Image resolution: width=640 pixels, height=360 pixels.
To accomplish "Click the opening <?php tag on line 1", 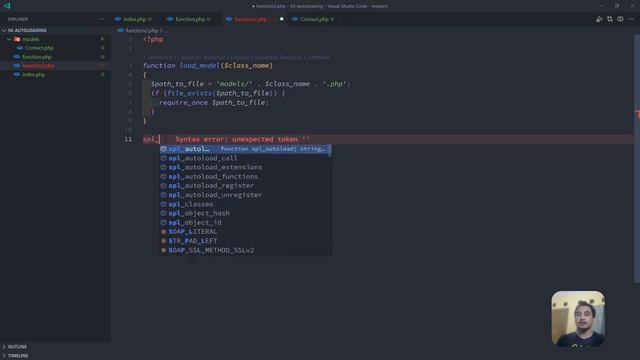I will tap(153, 40).
